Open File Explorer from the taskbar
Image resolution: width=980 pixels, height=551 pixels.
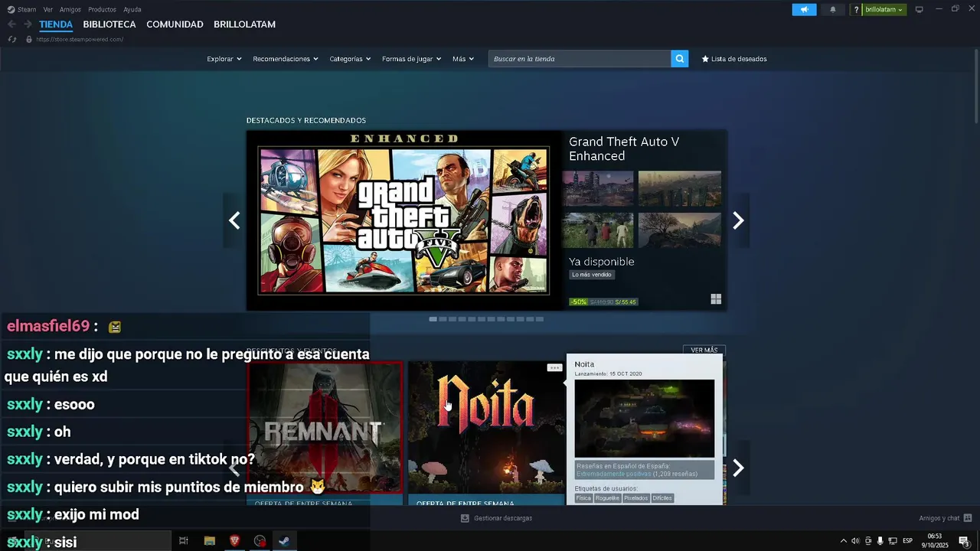tap(209, 541)
